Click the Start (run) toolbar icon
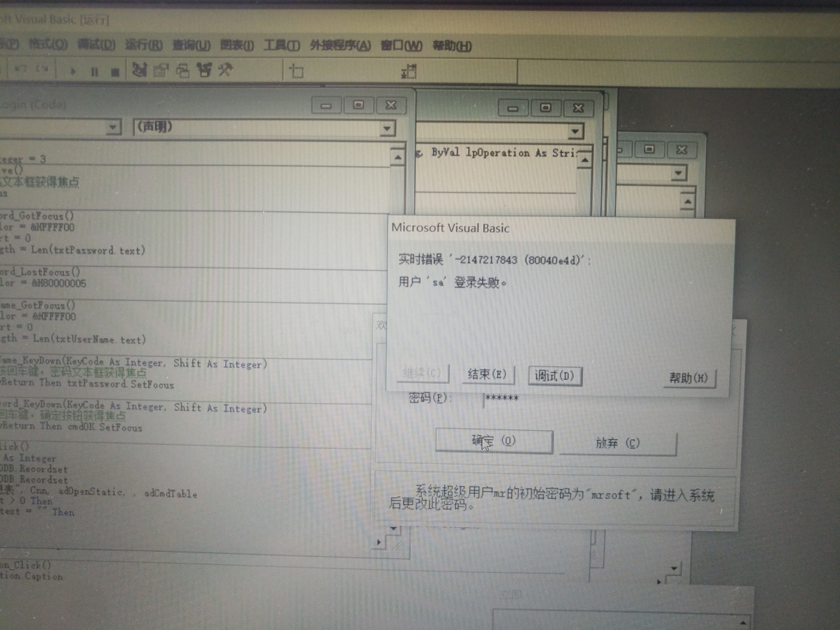This screenshot has width=840, height=630. coord(73,71)
